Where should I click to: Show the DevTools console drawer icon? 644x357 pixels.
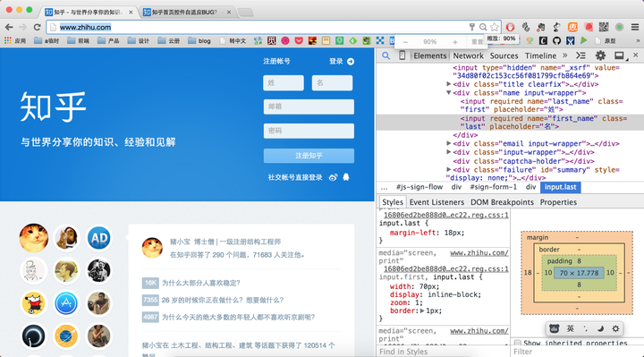point(580,55)
